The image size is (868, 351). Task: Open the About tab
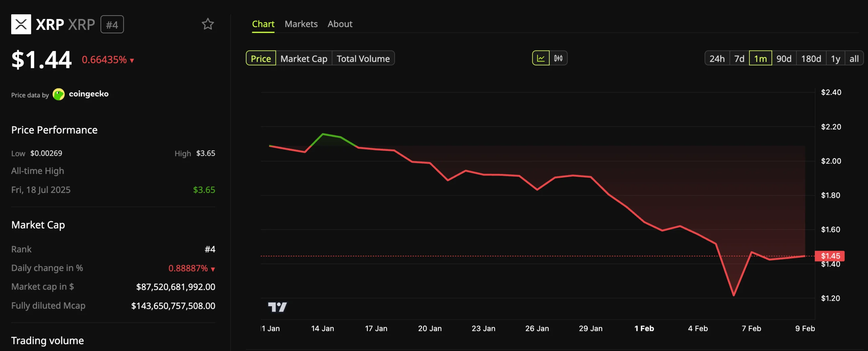(x=340, y=24)
